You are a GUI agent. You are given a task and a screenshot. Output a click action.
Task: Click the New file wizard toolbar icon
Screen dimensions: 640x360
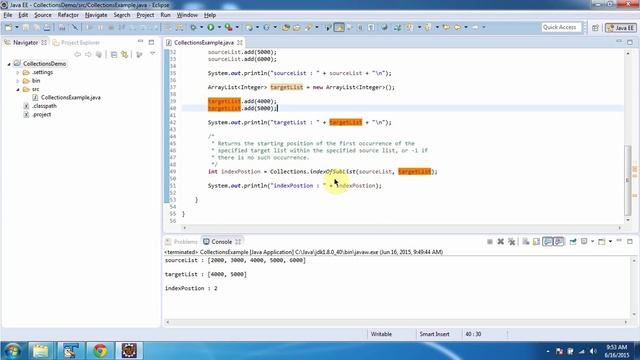pyautogui.click(x=8, y=27)
